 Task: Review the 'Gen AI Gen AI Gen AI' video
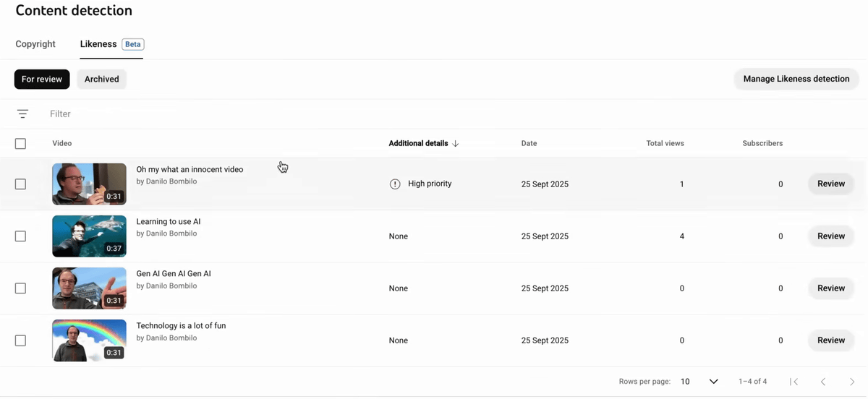click(x=830, y=288)
